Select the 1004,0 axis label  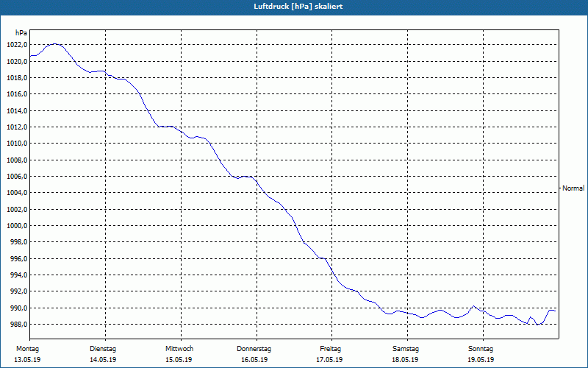17,193
